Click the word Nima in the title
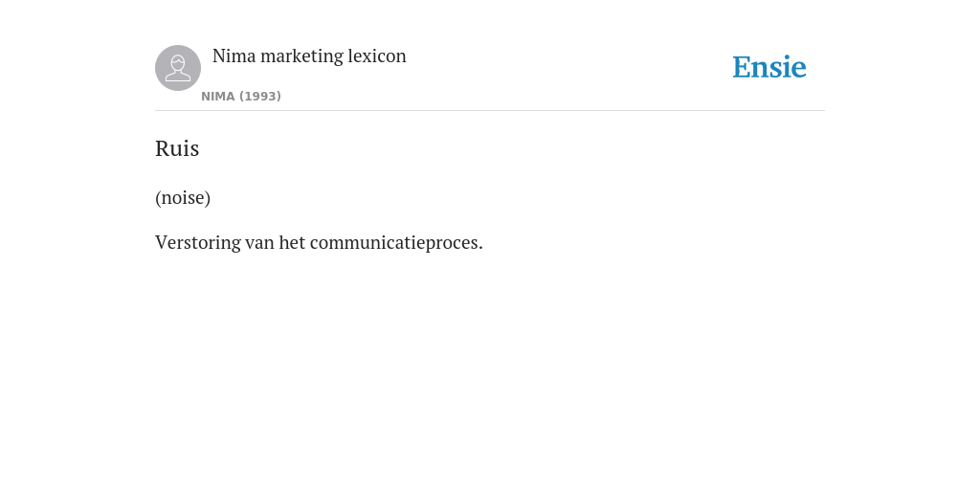Viewport: 980px width, 490px height. click(x=234, y=56)
